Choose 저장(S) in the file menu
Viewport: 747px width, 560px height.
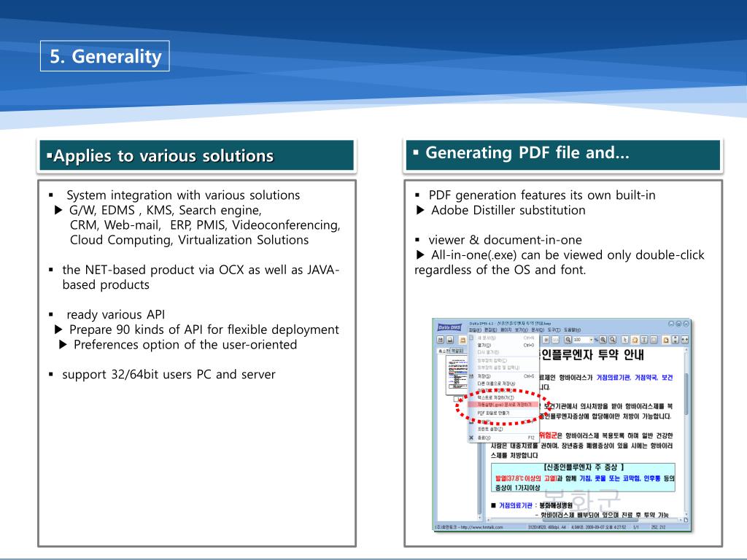503,376
